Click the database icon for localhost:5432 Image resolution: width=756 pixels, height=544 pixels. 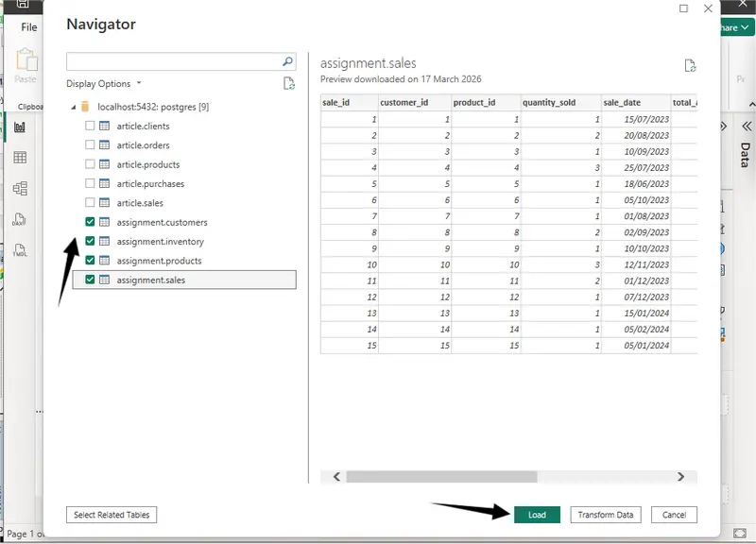coord(85,107)
